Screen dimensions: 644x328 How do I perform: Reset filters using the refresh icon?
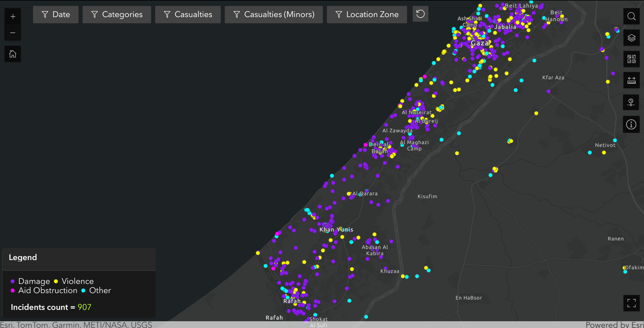pyautogui.click(x=420, y=14)
